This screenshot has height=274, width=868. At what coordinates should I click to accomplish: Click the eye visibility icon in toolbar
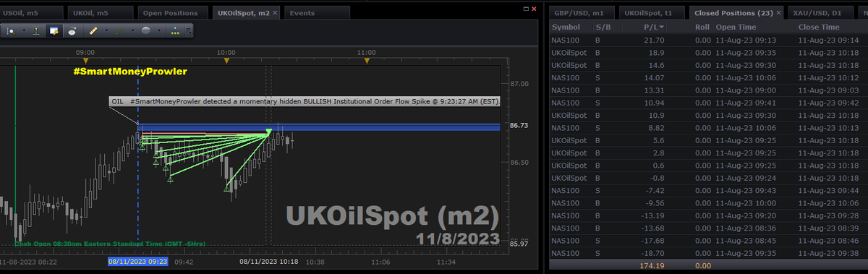[72, 31]
